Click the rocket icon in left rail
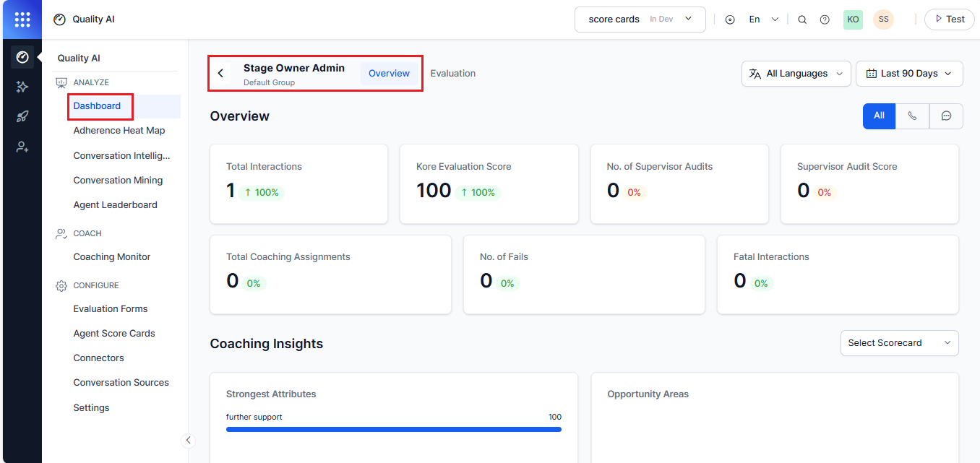The height and width of the screenshot is (463, 980). pyautogui.click(x=22, y=117)
